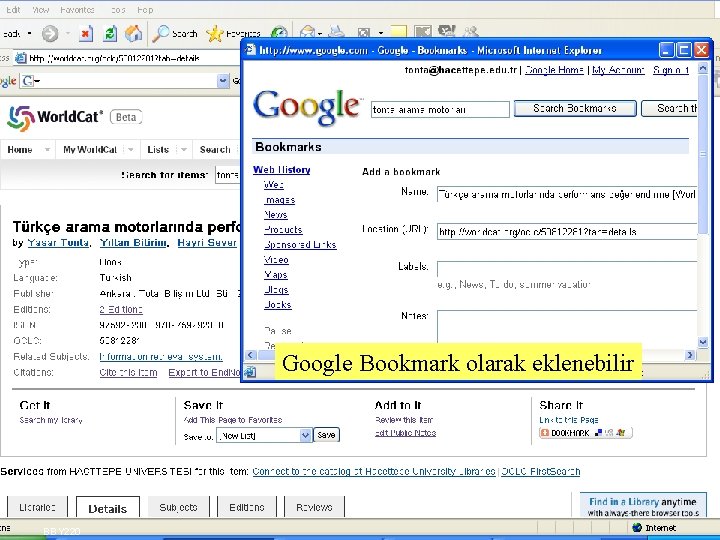This screenshot has width=720, height=540.
Task: Click the page icon in worldcat address bar
Action: pyautogui.click(x=21, y=58)
